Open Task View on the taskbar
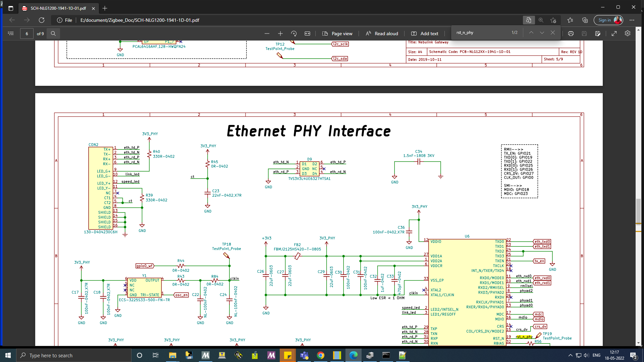The height and width of the screenshot is (362, 644). (x=155, y=355)
